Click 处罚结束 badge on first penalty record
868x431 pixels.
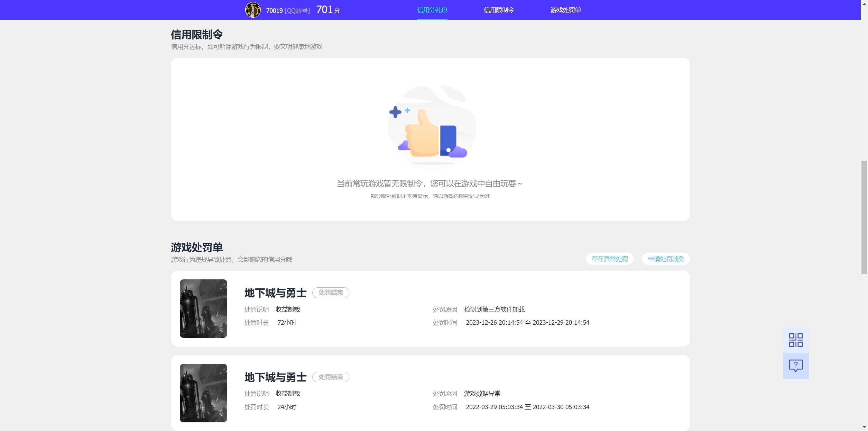click(x=331, y=293)
